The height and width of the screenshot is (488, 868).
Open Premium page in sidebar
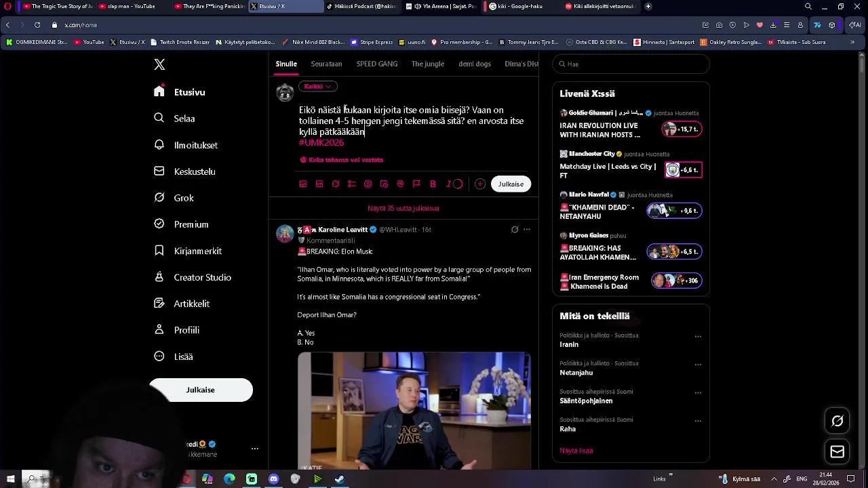181,224
